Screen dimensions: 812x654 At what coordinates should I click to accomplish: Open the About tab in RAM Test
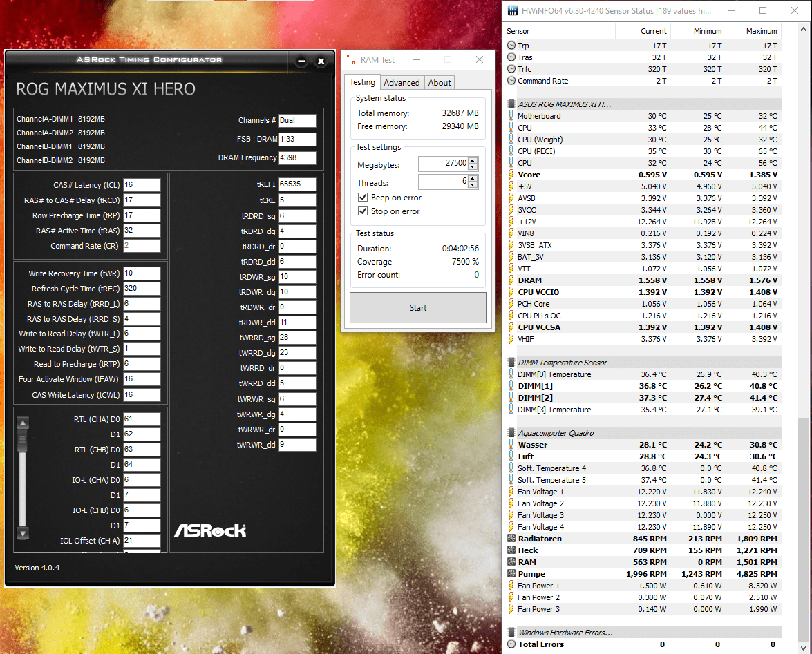point(439,83)
